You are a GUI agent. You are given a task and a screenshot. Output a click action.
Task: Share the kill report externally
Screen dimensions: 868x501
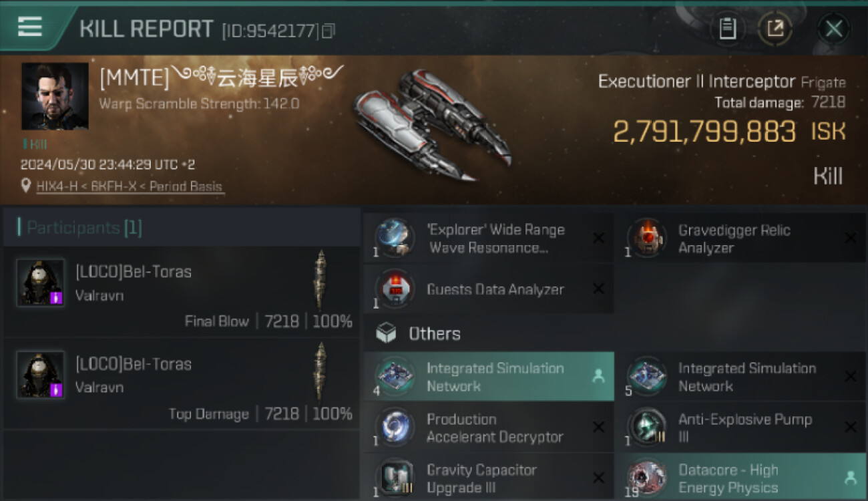click(775, 28)
